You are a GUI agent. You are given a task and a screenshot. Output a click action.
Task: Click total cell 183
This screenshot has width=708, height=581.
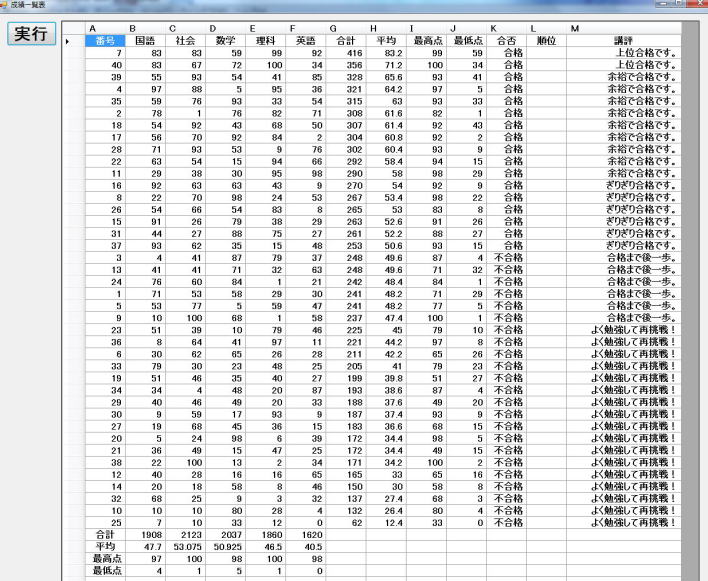pyautogui.click(x=346, y=427)
